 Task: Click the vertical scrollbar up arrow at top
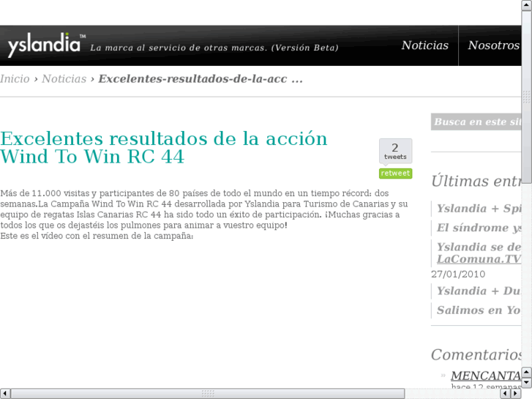pyautogui.click(x=527, y=5)
